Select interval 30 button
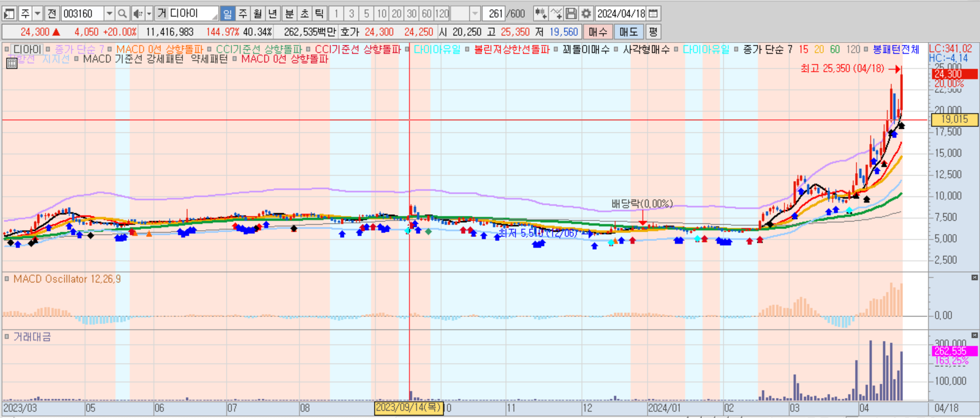Screen dimensions: 980x418 (412, 14)
